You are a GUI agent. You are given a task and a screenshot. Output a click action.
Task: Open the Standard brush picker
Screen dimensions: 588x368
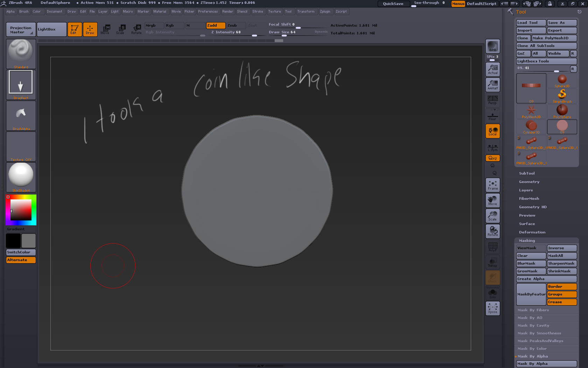[21, 54]
